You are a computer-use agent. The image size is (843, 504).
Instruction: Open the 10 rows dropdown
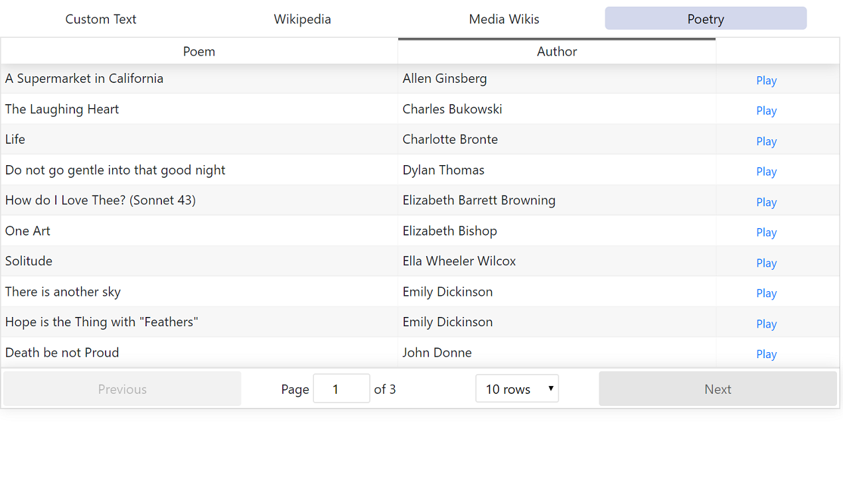click(517, 389)
